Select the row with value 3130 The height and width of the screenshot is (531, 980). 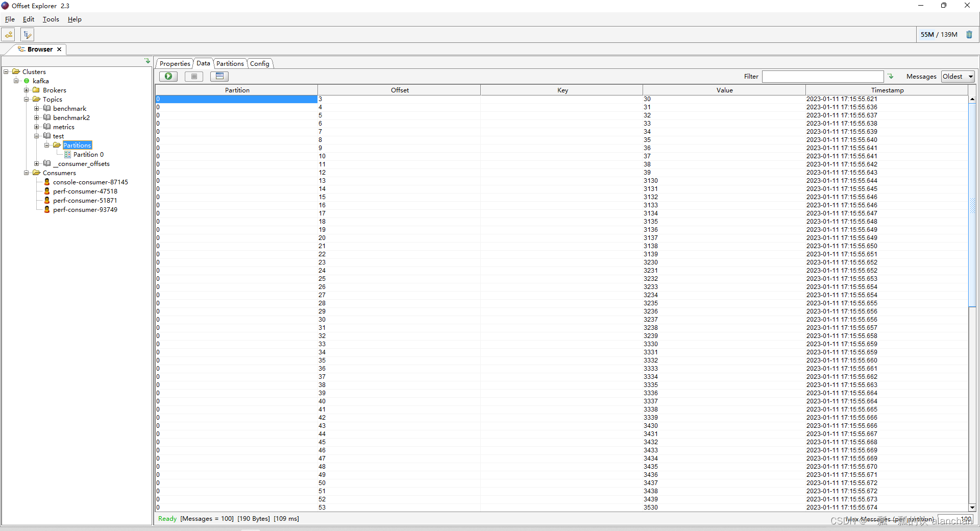[561, 181]
